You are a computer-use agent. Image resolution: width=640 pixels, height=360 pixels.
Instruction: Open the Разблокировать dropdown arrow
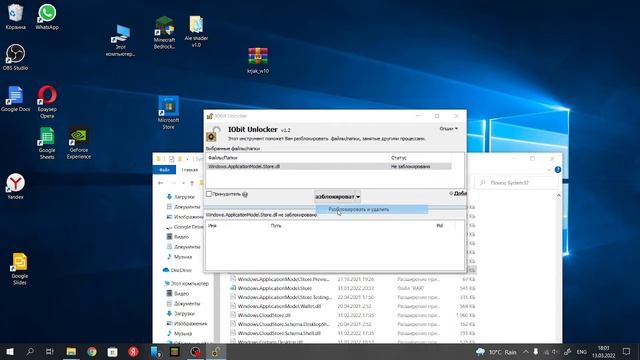358,197
